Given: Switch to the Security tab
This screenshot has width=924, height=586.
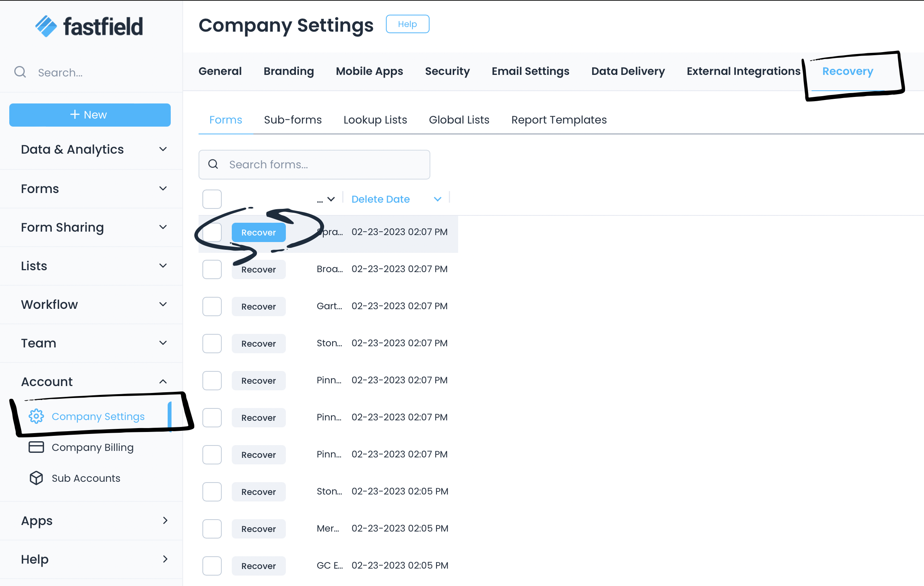Looking at the screenshot, I should click(x=447, y=71).
